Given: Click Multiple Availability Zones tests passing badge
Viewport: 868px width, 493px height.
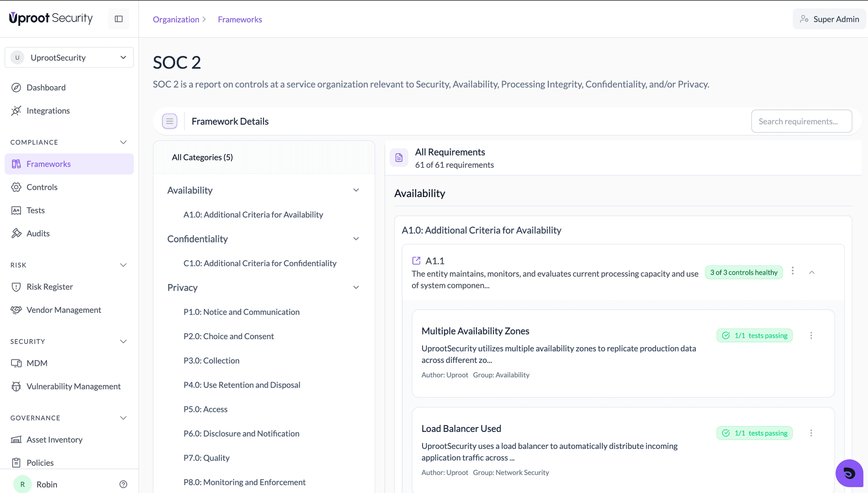Looking at the screenshot, I should (x=754, y=336).
